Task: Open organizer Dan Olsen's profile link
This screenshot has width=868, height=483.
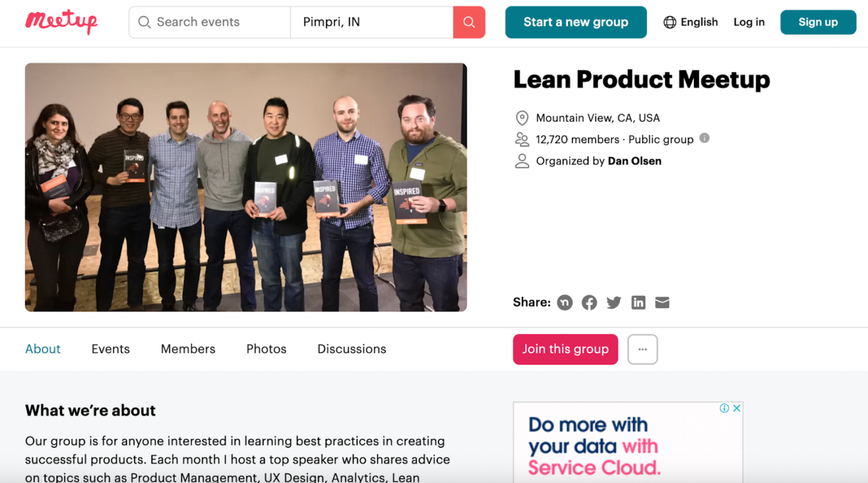Action: coord(634,161)
